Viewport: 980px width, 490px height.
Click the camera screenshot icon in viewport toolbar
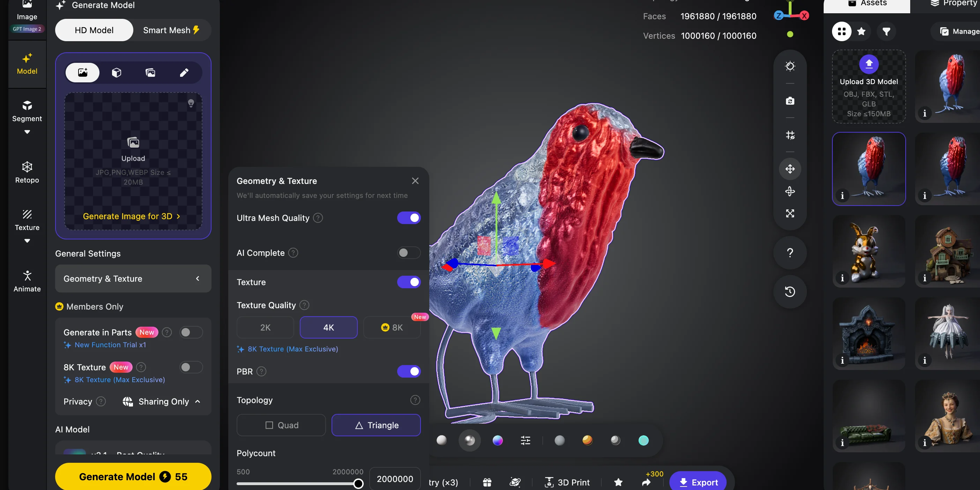(790, 101)
